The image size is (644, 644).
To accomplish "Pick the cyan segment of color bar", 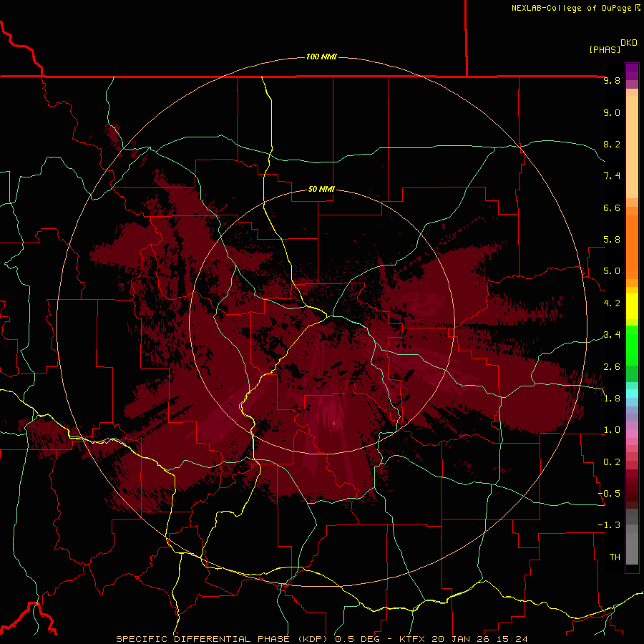I will tap(632, 394).
